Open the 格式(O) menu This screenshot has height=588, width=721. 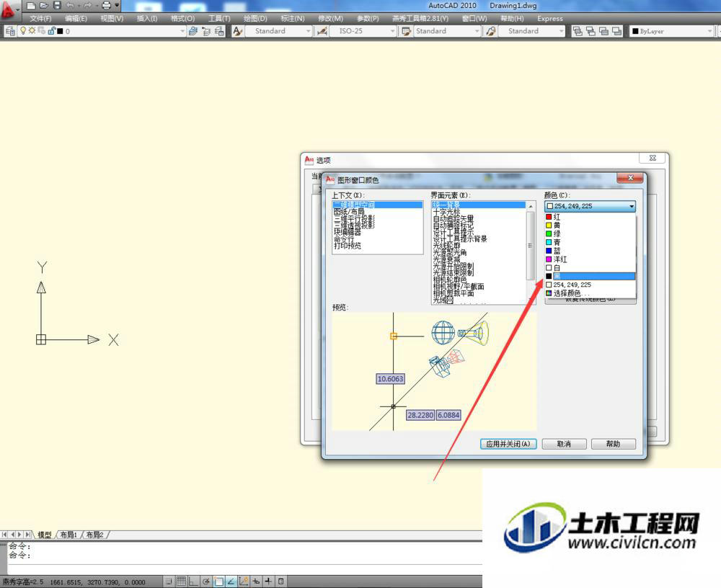pyautogui.click(x=183, y=19)
